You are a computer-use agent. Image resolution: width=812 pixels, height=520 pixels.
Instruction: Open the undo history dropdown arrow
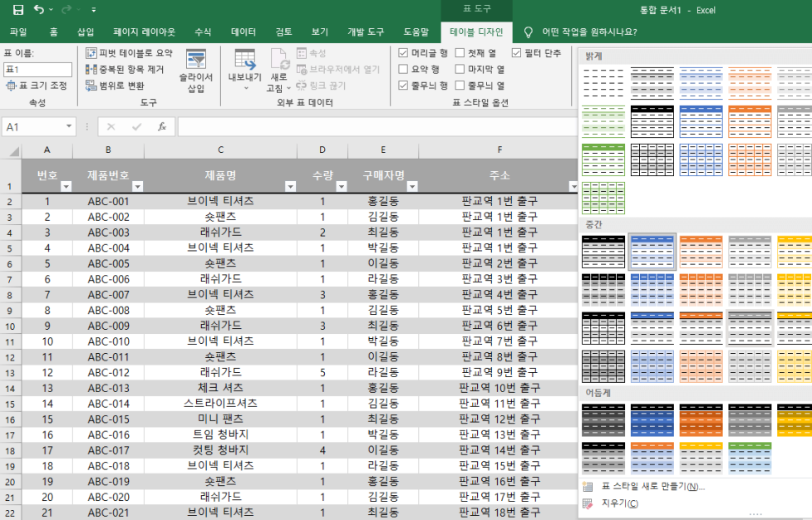coord(51,10)
